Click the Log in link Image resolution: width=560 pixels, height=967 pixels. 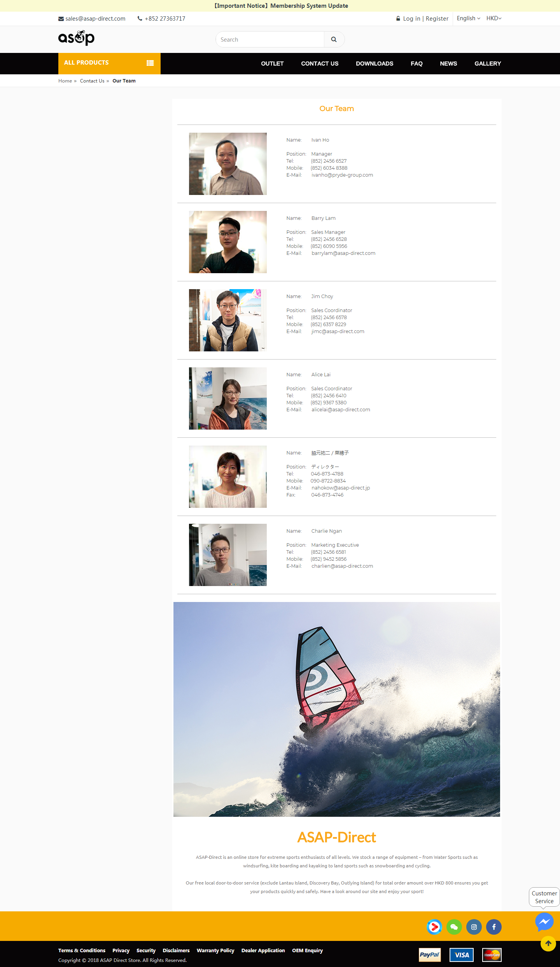pos(411,18)
